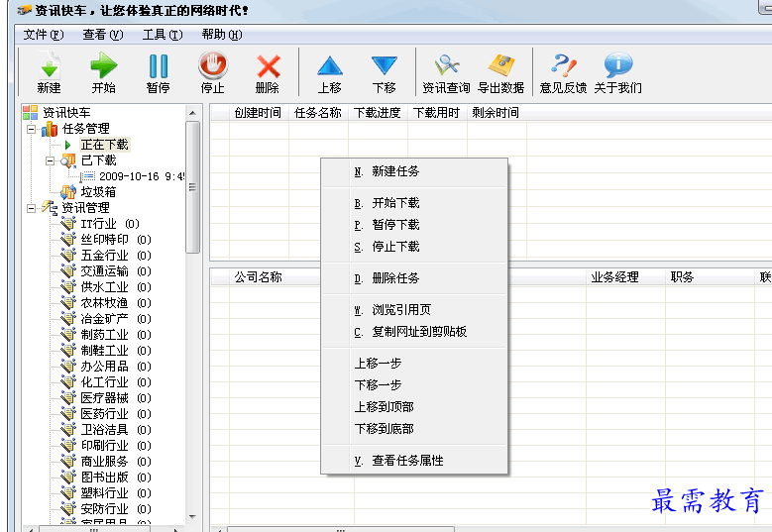The image size is (772, 532).
Task: Click the 任务名称 column header
Action: pos(318,113)
